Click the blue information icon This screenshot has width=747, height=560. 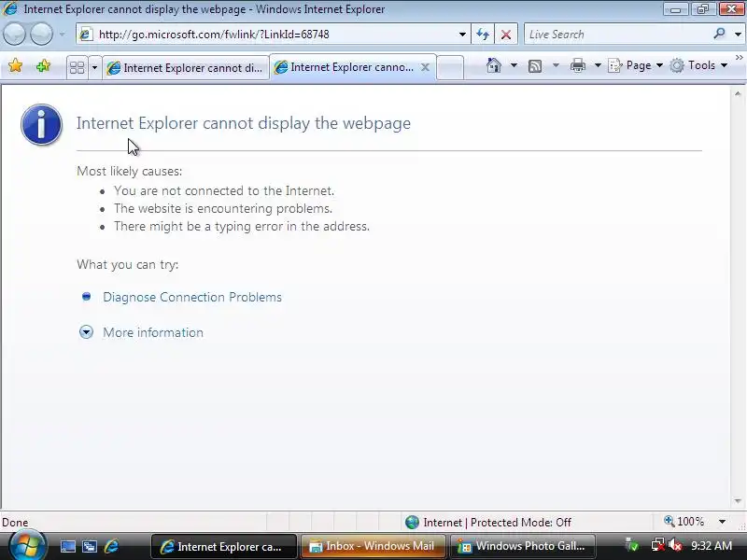(x=41, y=124)
